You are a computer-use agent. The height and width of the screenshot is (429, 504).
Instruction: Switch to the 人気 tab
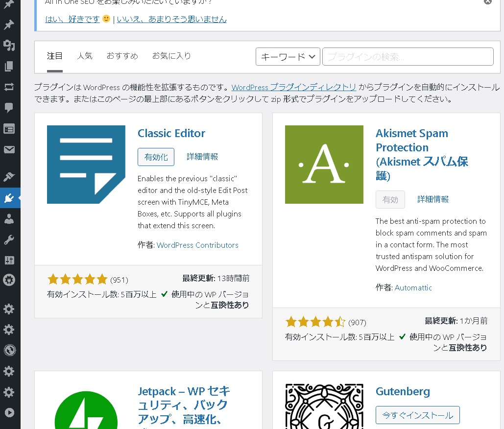85,56
